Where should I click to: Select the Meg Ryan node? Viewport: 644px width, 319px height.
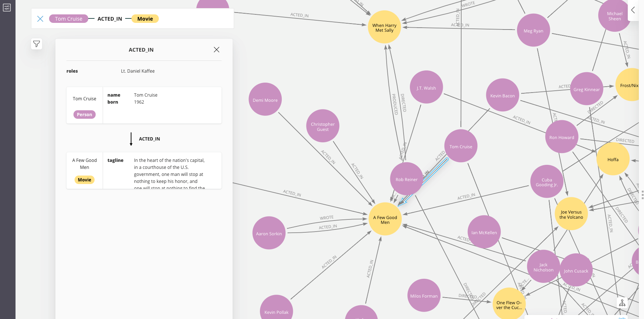[x=534, y=30]
